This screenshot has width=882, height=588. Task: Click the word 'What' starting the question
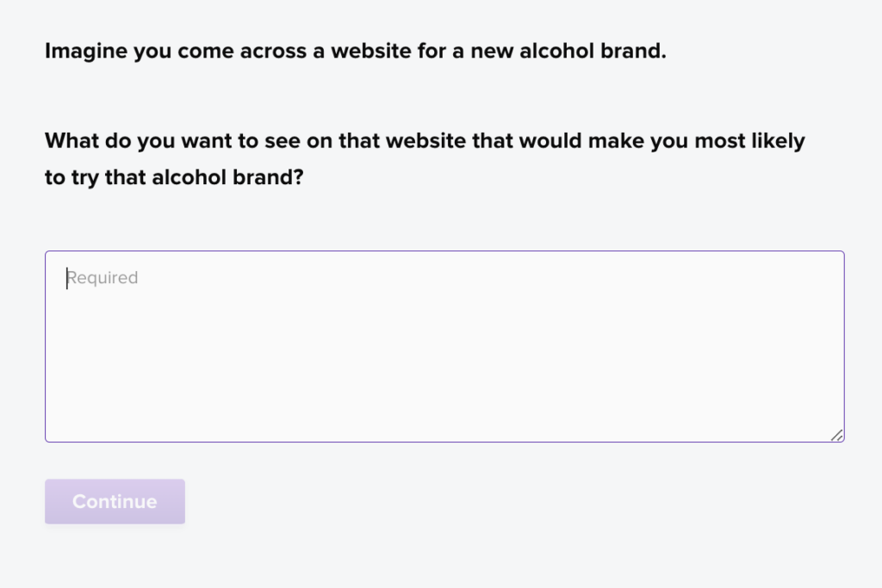click(72, 140)
